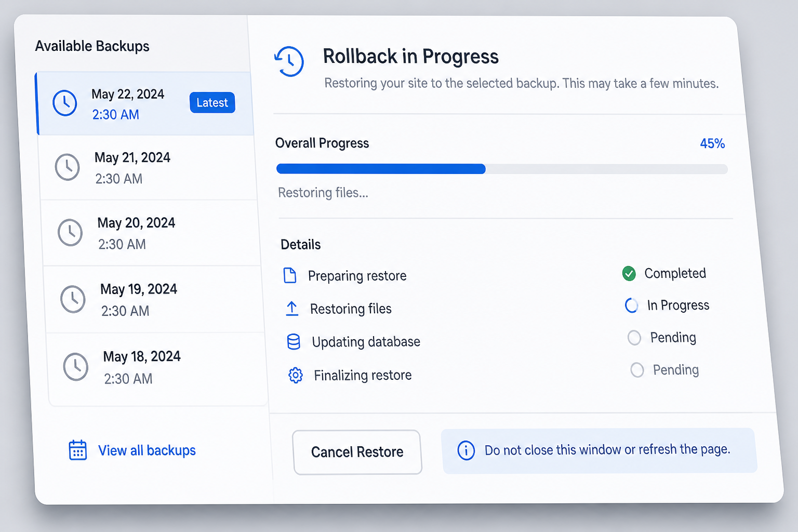Click the "Do not close this window" notice text
Viewport: 798px width, 532px height.
point(607,449)
